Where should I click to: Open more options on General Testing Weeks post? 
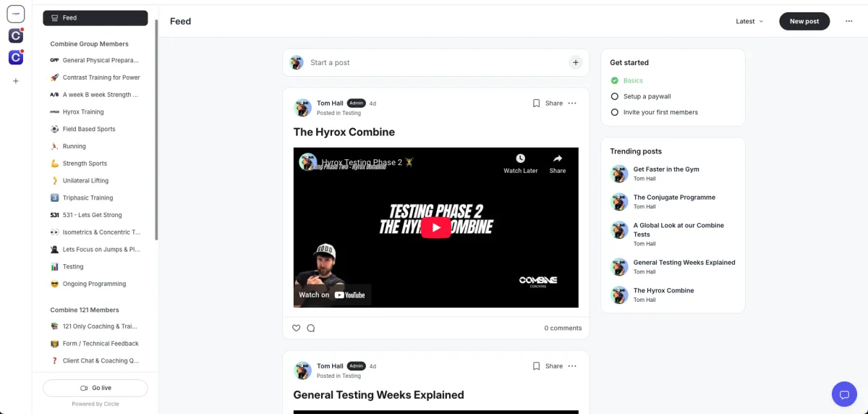point(572,366)
